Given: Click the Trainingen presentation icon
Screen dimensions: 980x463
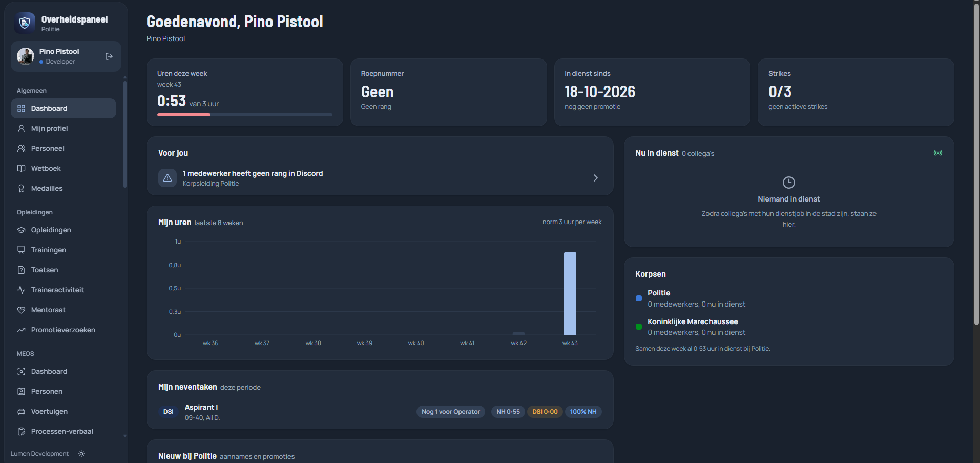Looking at the screenshot, I should point(22,250).
